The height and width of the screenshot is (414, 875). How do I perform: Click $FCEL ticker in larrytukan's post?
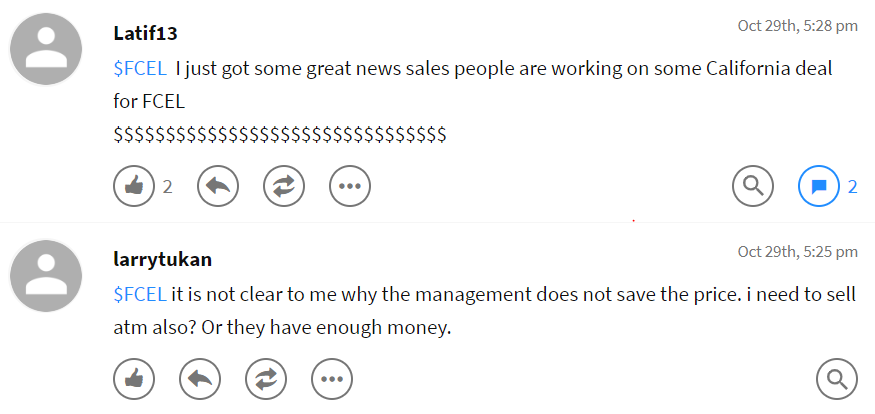tap(140, 294)
